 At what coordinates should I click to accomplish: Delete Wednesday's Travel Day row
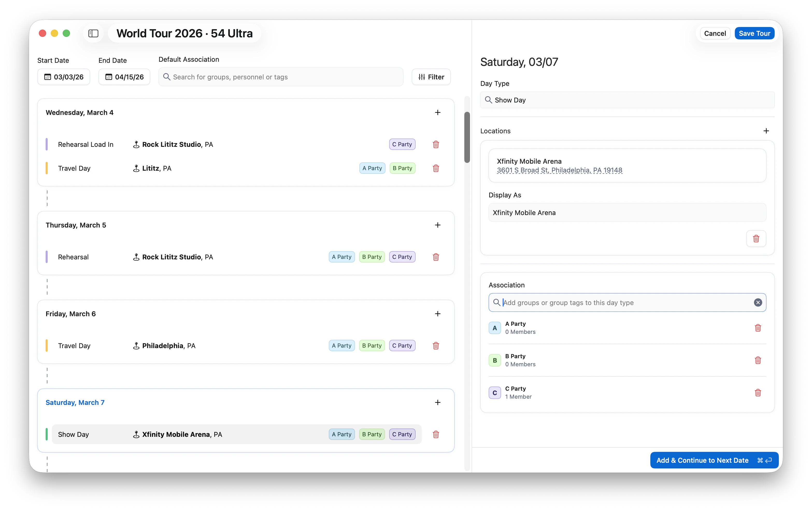pos(436,168)
